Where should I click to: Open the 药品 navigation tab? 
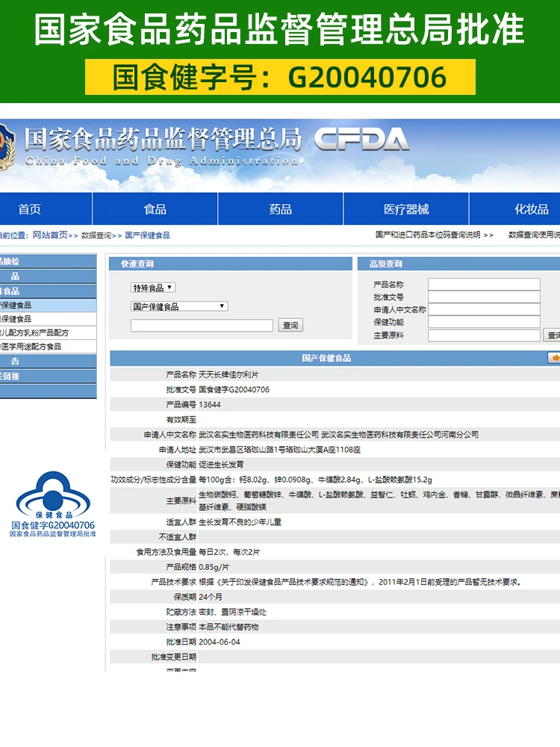tap(281, 208)
